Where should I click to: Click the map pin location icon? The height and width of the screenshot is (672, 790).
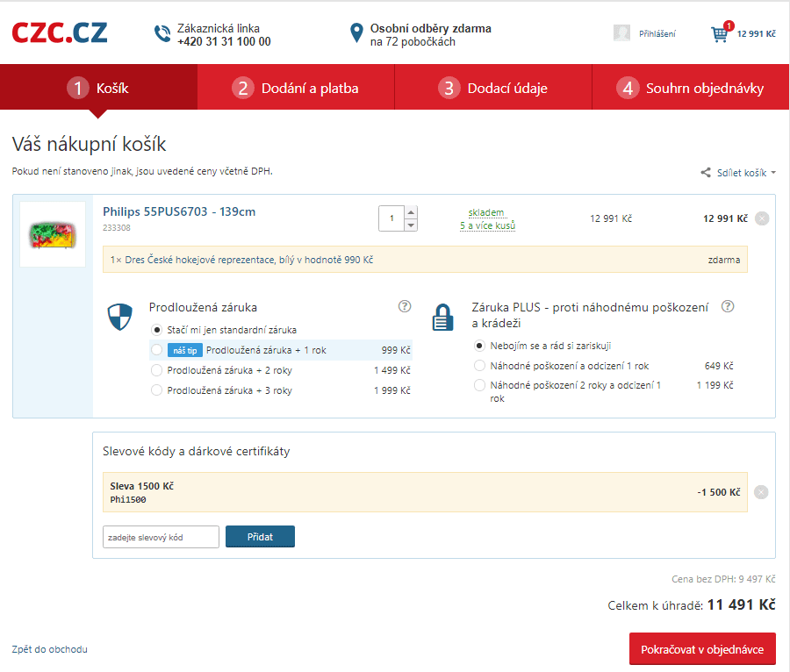(356, 33)
